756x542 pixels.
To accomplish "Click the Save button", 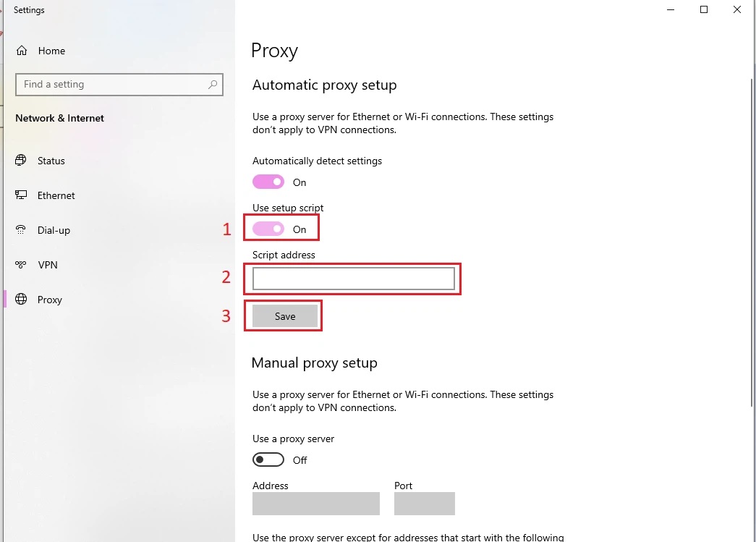I will click(x=285, y=316).
